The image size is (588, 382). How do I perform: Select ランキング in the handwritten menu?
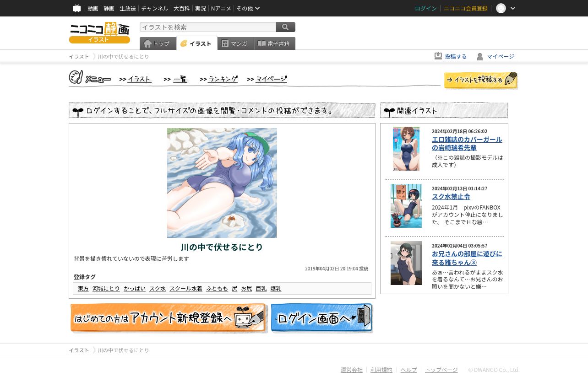click(223, 79)
